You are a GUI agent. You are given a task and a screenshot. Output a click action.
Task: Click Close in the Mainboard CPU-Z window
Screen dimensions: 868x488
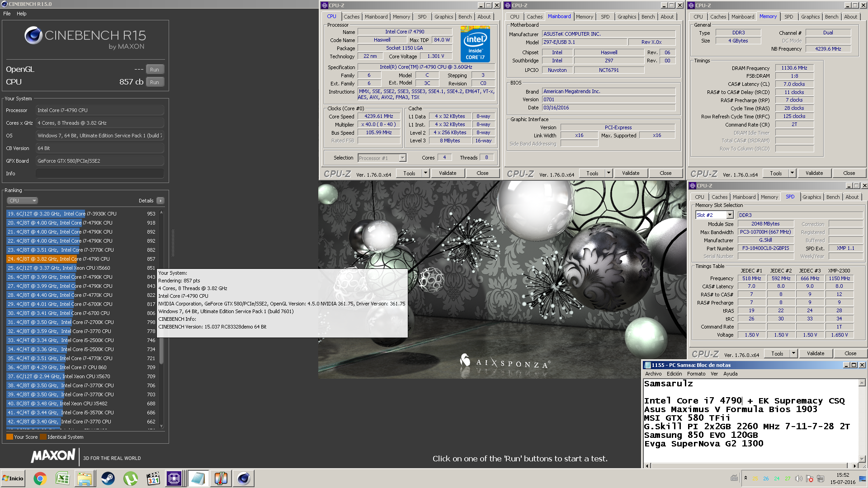pos(665,173)
